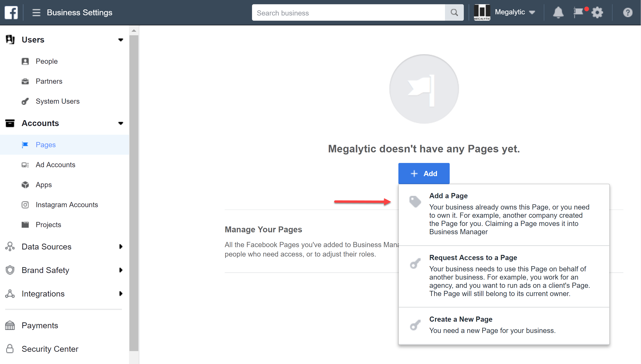The height and width of the screenshot is (364, 641).
Task: Click the People icon under Users
Action: [25, 61]
